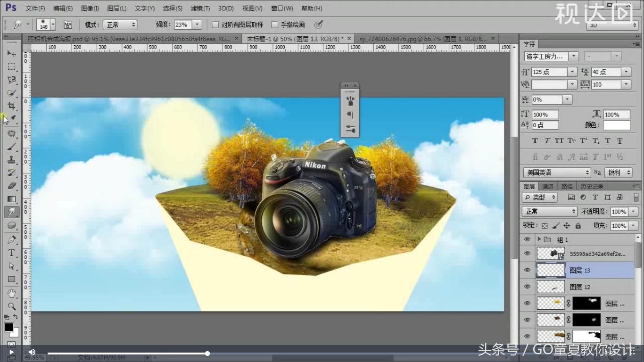Switch to the 通道 panel tab
Image resolution: width=644 pixels, height=362 pixels.
(x=548, y=186)
